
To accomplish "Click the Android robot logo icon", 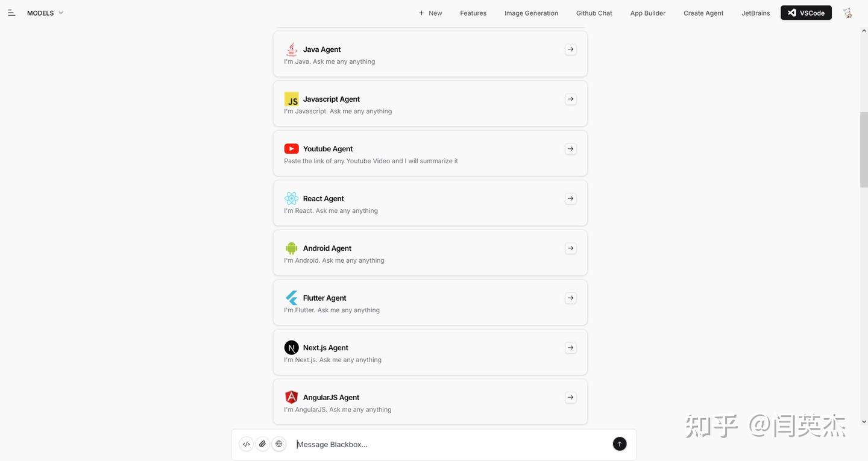I will point(291,248).
